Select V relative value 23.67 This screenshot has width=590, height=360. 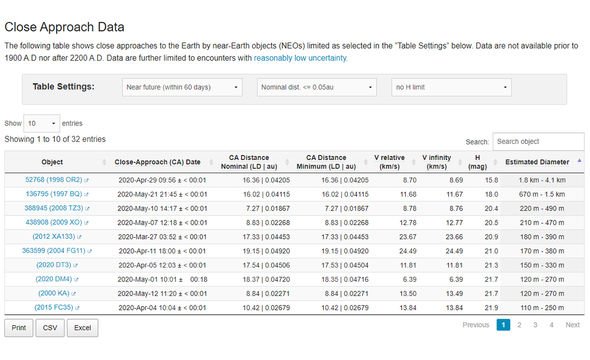click(x=408, y=237)
